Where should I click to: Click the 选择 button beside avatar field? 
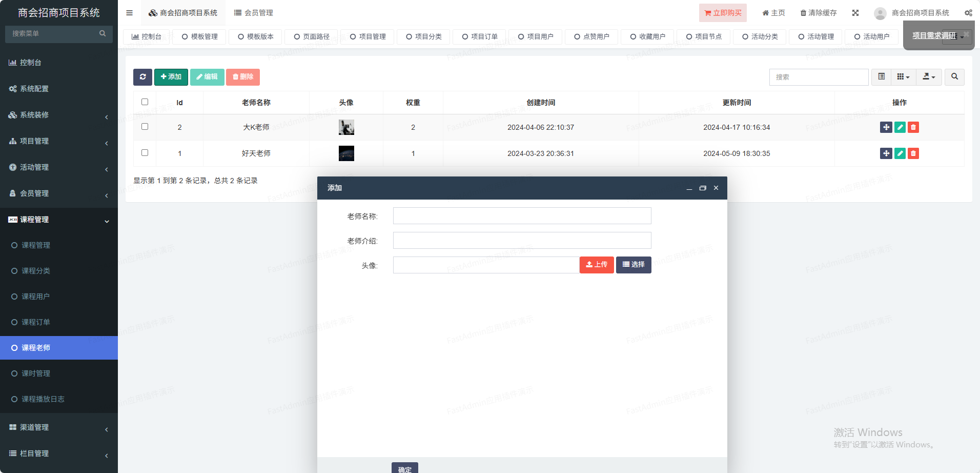pyautogui.click(x=634, y=265)
